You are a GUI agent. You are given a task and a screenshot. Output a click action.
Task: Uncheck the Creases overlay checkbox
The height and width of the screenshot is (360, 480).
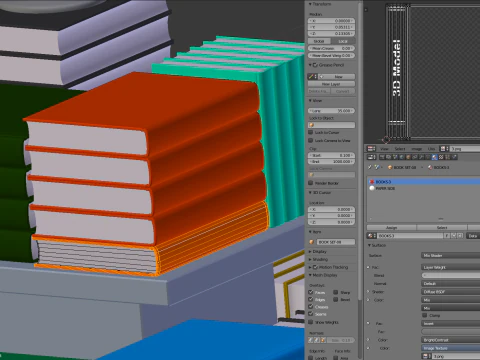click(x=311, y=307)
